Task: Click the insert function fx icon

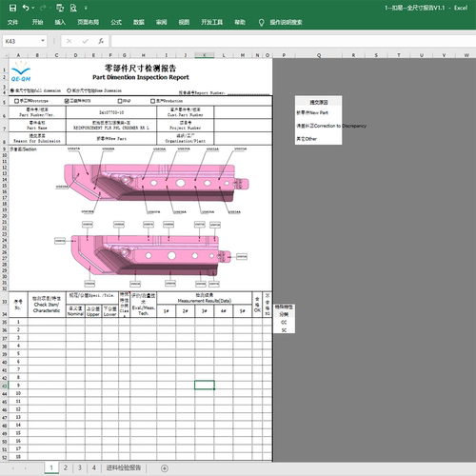Action: [101, 41]
